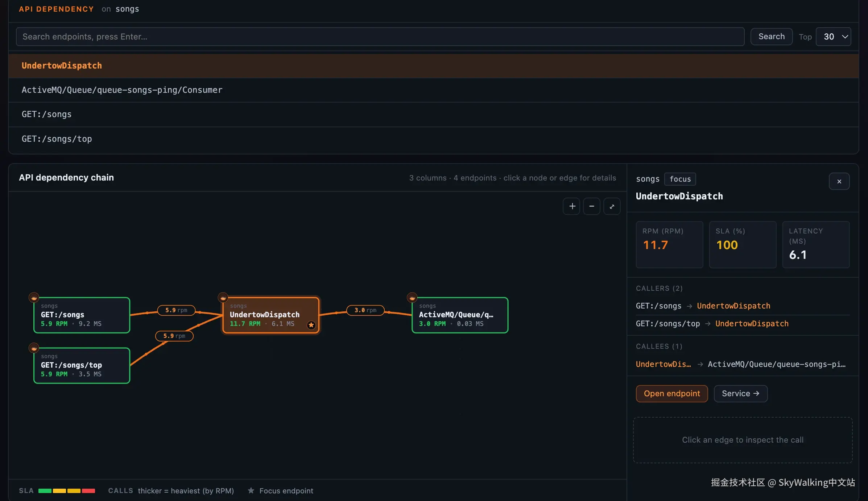Click the 5.9 rpm edge label from GET:/songs

176,310
